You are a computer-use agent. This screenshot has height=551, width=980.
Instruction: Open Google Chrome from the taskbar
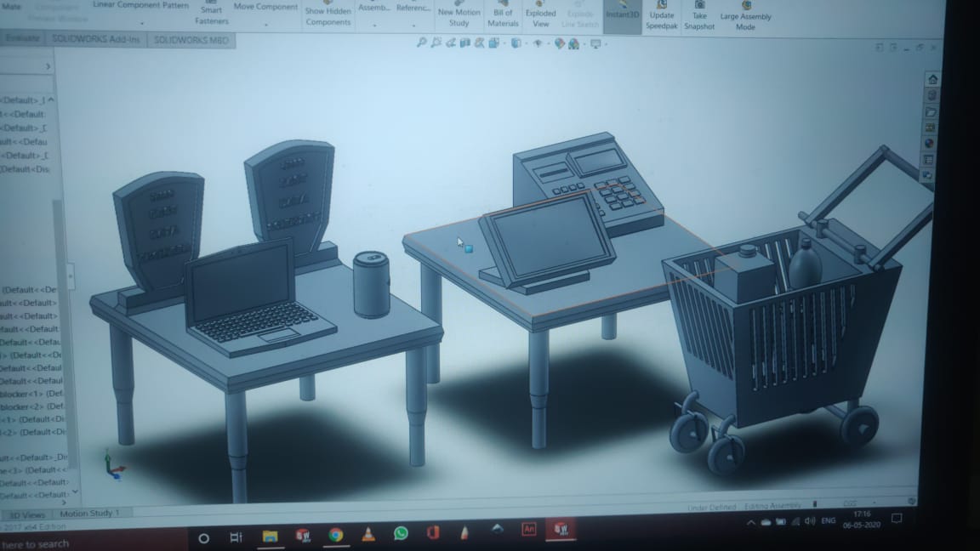pyautogui.click(x=336, y=535)
